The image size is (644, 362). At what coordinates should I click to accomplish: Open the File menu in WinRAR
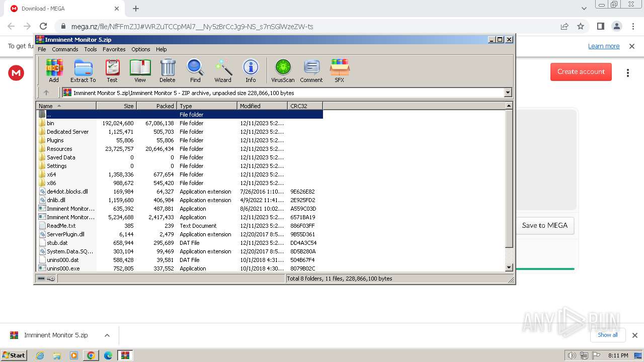(x=42, y=49)
